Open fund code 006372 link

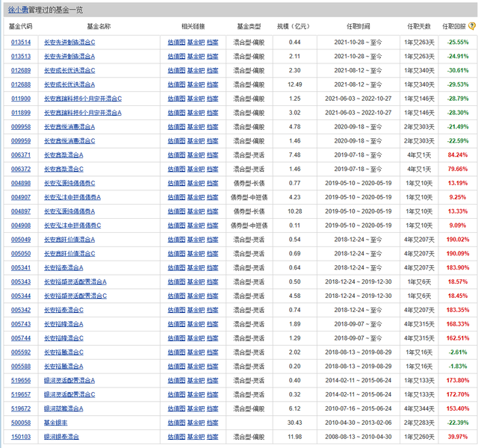coord(21,169)
